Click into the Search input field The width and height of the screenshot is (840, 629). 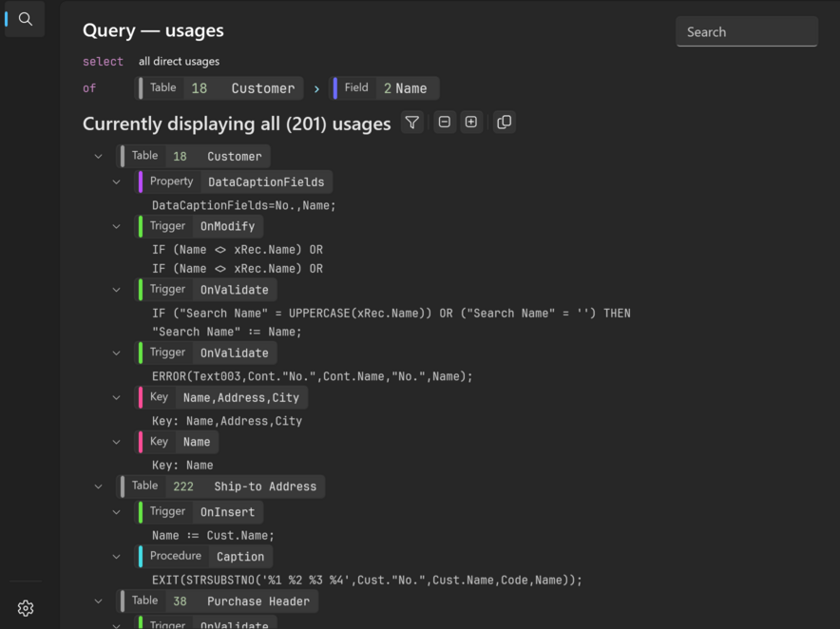click(x=747, y=31)
